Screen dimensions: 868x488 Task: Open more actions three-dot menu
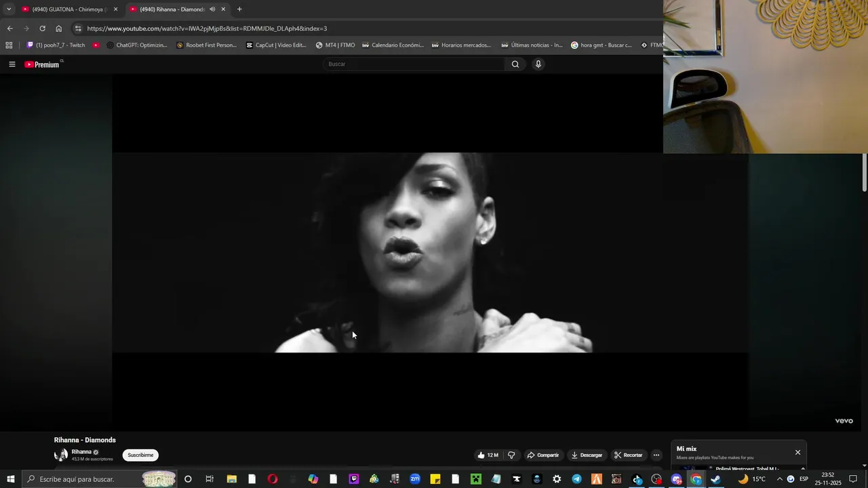pyautogui.click(x=656, y=455)
